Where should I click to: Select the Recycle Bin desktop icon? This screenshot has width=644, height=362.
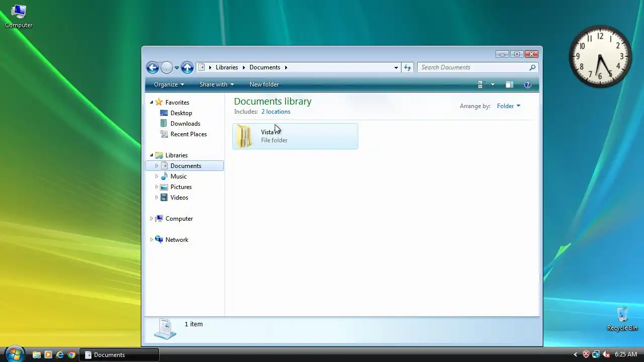coord(622,319)
